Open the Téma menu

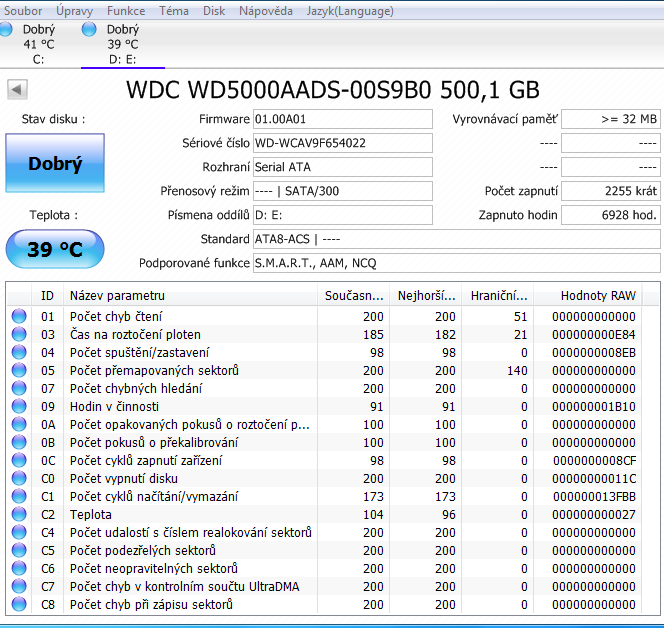[x=173, y=10]
